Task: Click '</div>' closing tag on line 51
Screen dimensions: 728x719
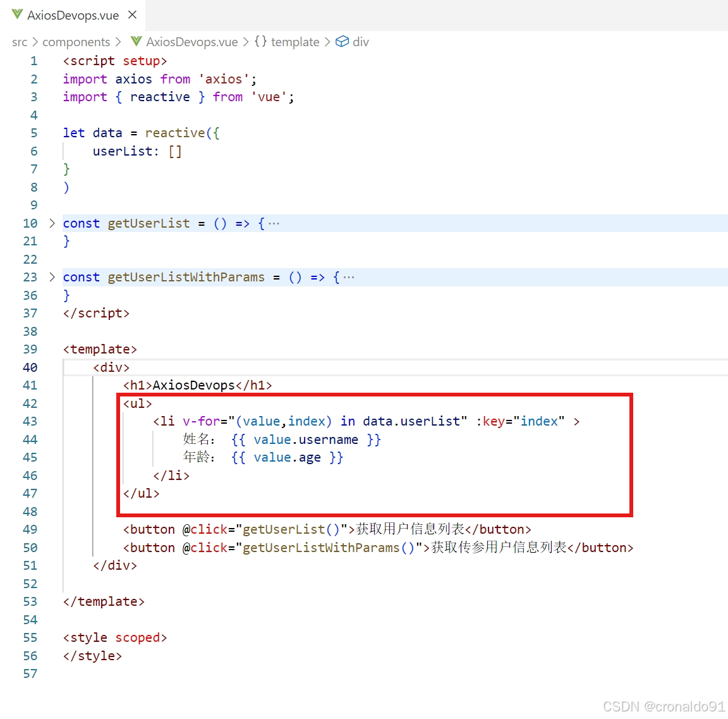Action: 114,565
